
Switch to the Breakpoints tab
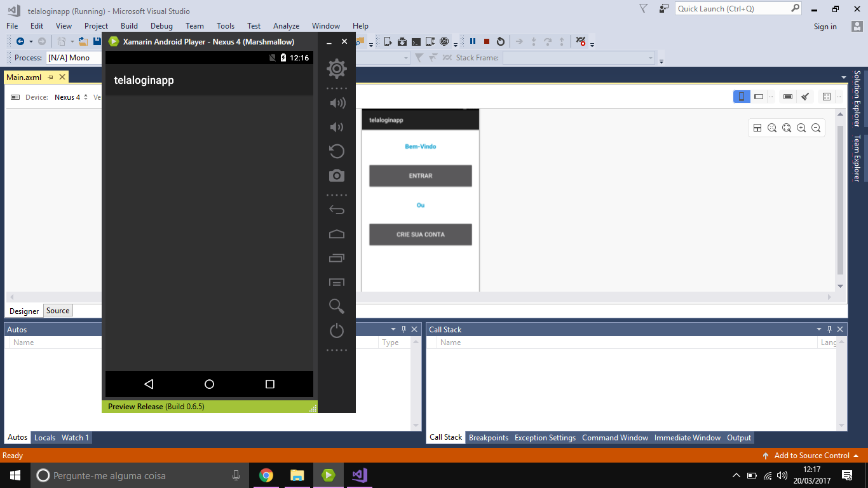pyautogui.click(x=489, y=438)
